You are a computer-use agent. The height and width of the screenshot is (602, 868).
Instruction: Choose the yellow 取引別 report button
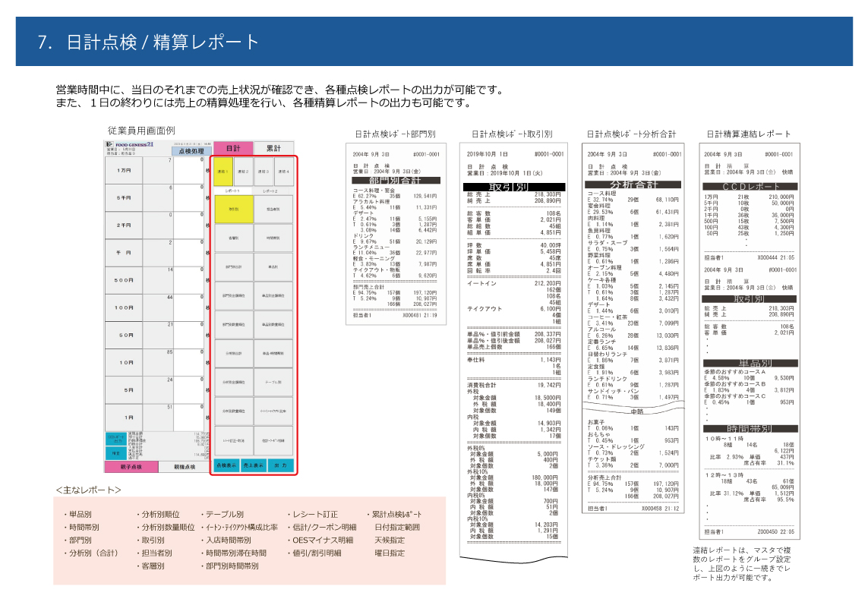tap(234, 210)
